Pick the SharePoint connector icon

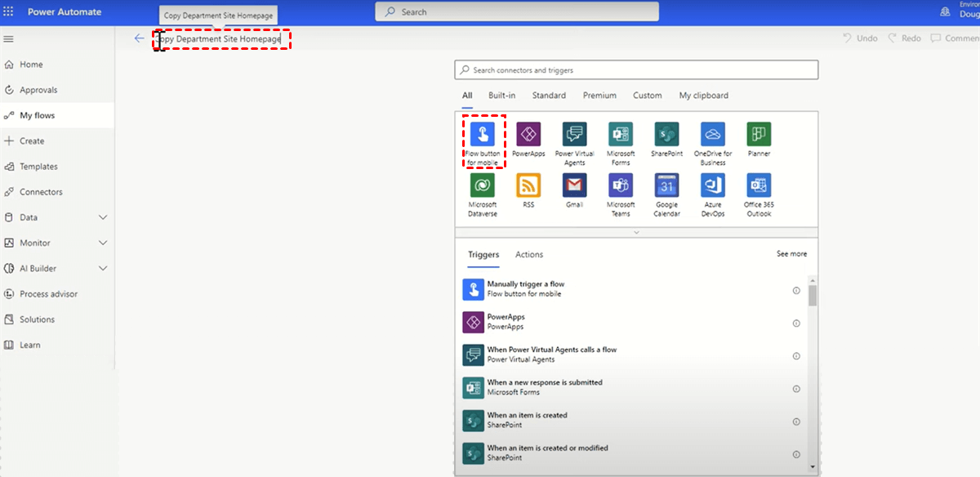(x=666, y=135)
